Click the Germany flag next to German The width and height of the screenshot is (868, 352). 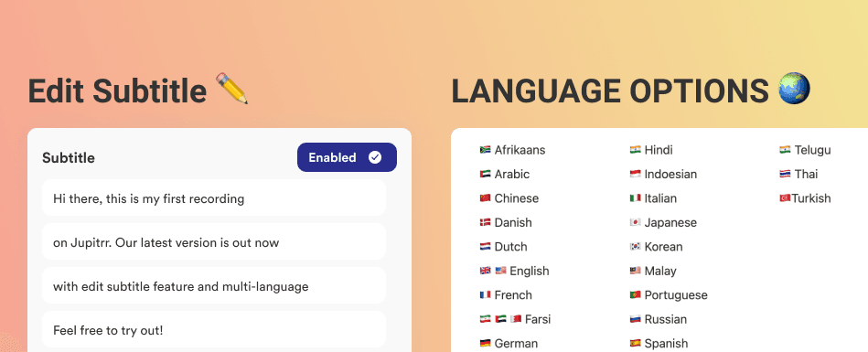coord(485,344)
